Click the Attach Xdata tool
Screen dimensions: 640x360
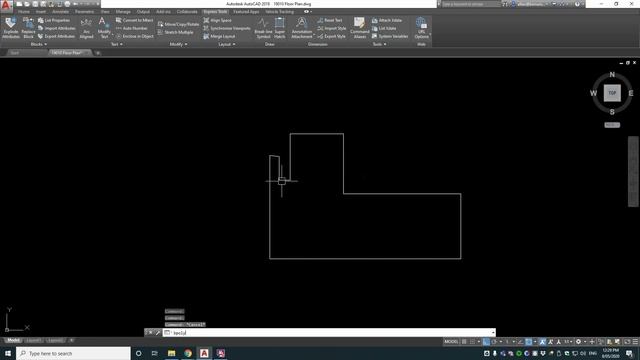[387, 20]
